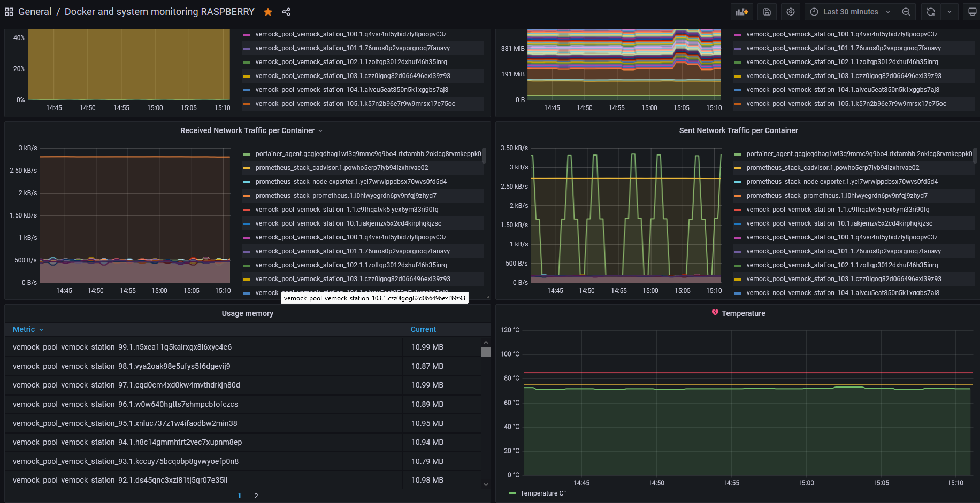
Task: Click vemock_station_104.1 in top-right legend
Action: click(x=843, y=90)
